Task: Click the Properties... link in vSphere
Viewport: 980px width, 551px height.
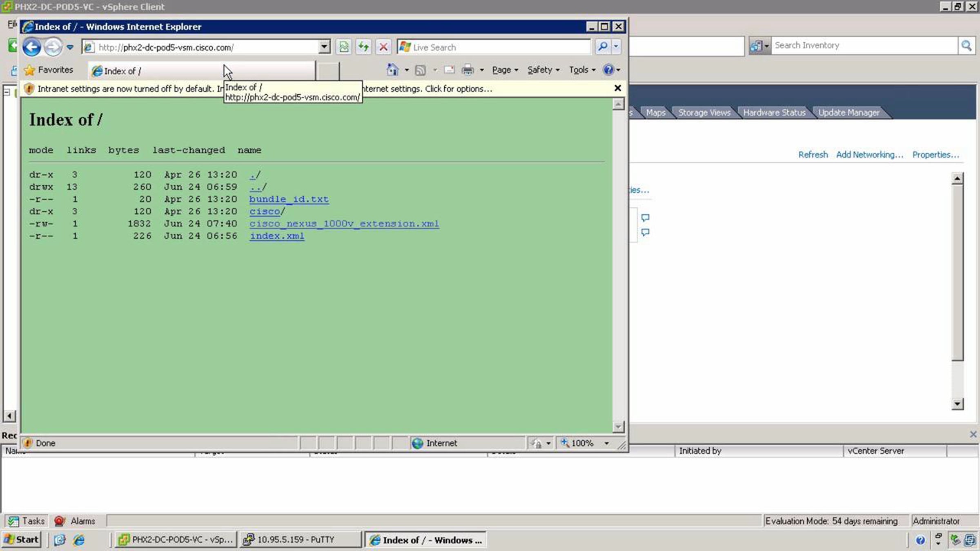Action: [935, 155]
